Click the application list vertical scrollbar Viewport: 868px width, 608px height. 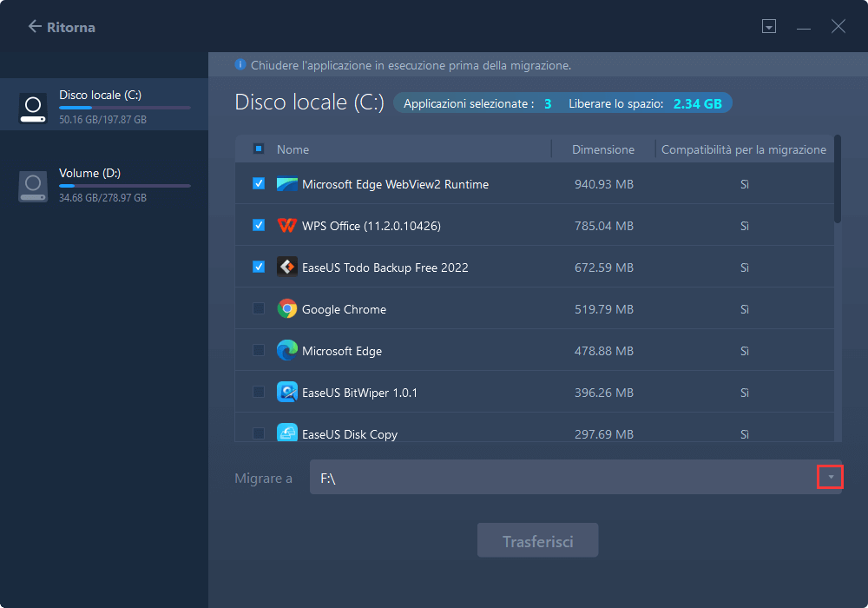tap(838, 179)
